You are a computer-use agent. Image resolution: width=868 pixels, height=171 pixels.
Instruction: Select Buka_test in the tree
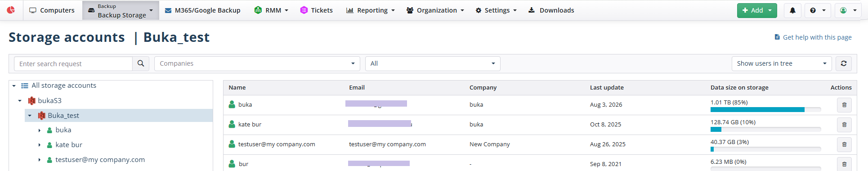(x=63, y=116)
